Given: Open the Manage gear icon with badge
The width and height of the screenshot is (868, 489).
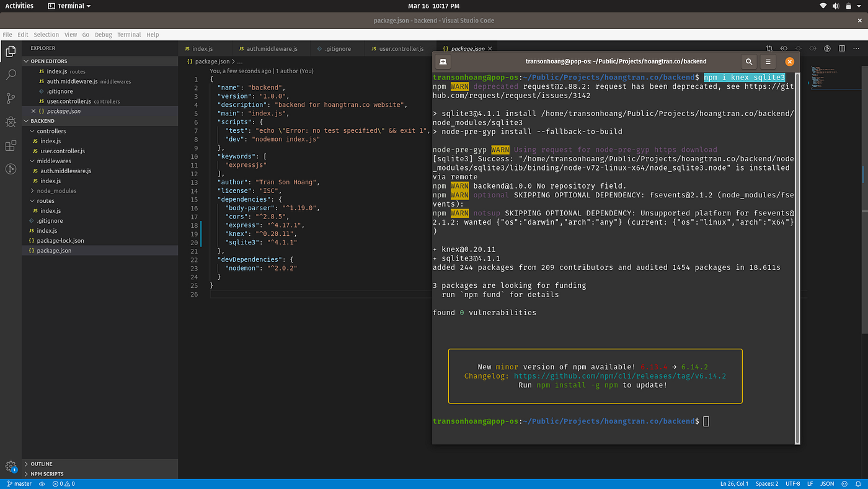Looking at the screenshot, I should pyautogui.click(x=11, y=467).
